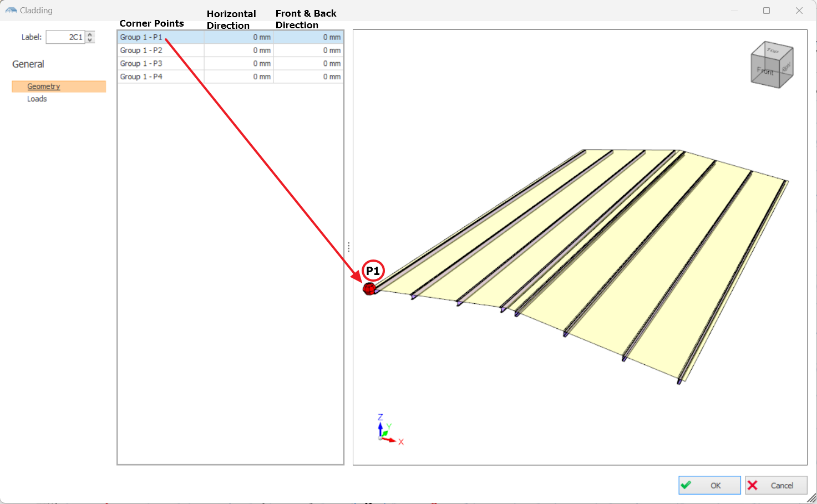Image resolution: width=817 pixels, height=504 pixels.
Task: Increase the Label value with the up arrow
Action: [90, 34]
